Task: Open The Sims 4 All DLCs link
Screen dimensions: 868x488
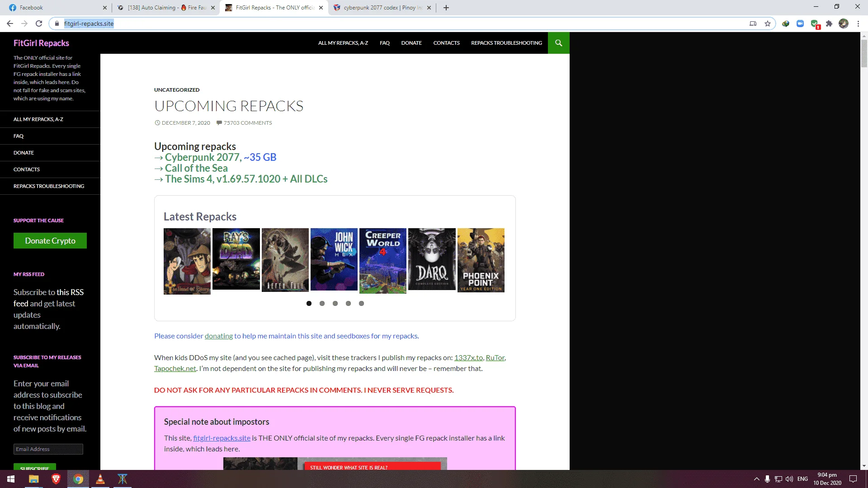Action: point(246,179)
